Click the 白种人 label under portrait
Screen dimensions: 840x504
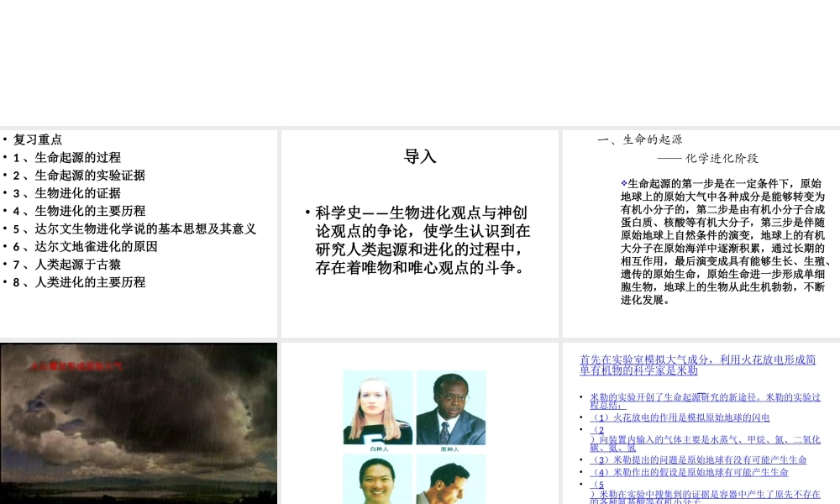(x=379, y=449)
